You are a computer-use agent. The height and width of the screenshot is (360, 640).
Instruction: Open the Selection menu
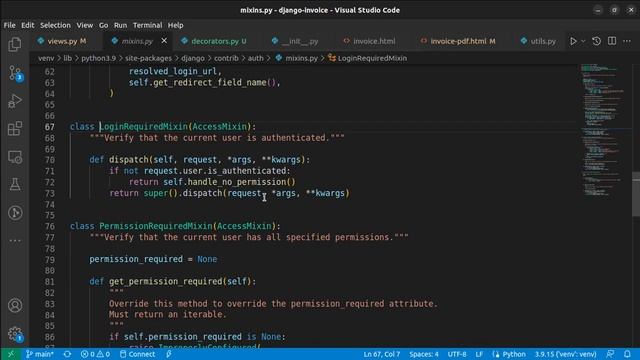coord(55,25)
